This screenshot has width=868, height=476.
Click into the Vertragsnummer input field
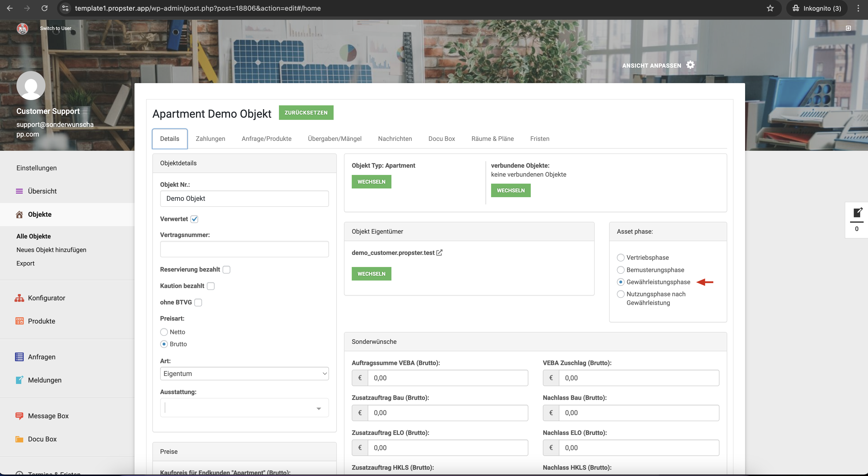tap(244, 249)
